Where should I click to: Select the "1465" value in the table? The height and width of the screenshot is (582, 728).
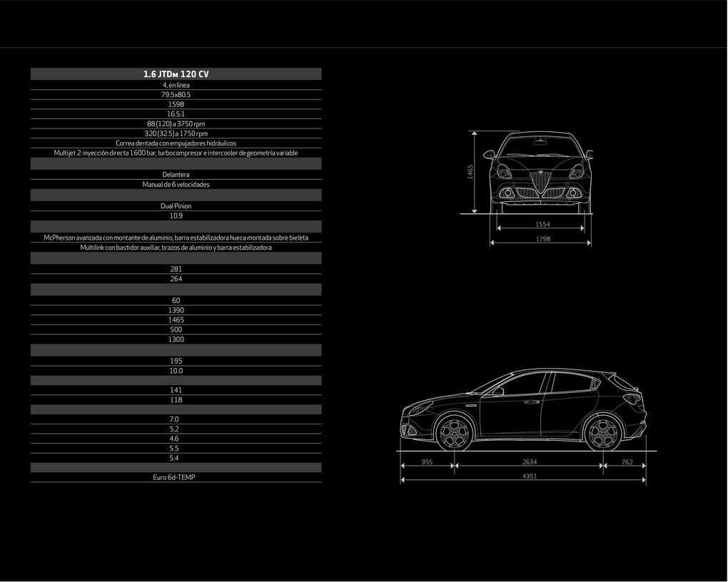click(176, 320)
